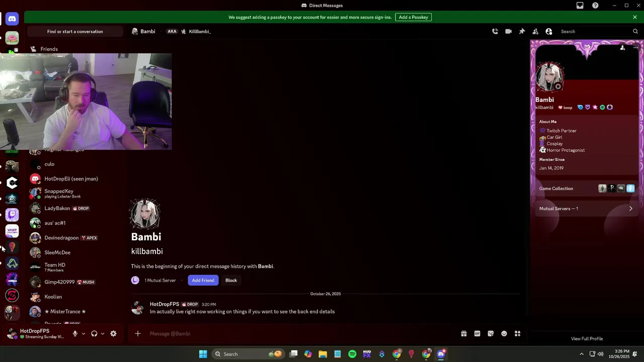
Task: Open the GIF picker
Action: click(x=477, y=334)
